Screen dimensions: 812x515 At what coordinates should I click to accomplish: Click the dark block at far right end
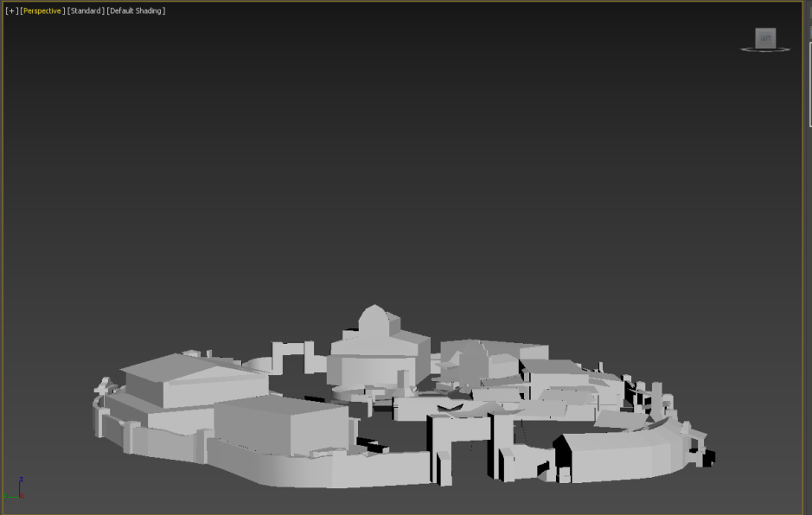(x=707, y=458)
